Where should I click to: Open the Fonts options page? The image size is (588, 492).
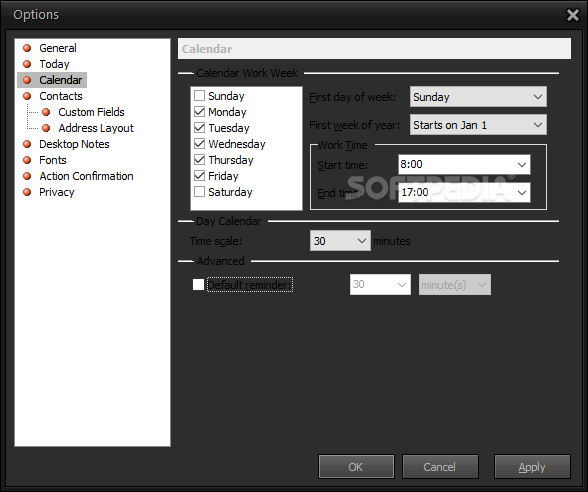click(x=53, y=160)
